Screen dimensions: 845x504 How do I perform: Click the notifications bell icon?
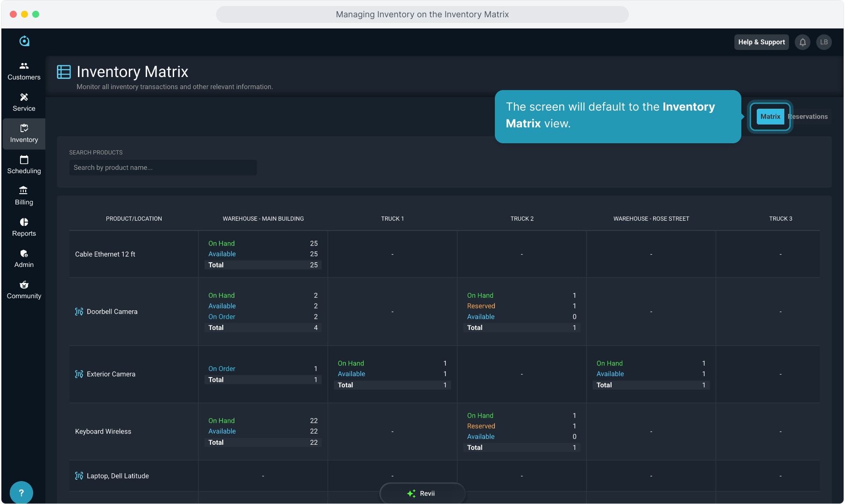[803, 42]
